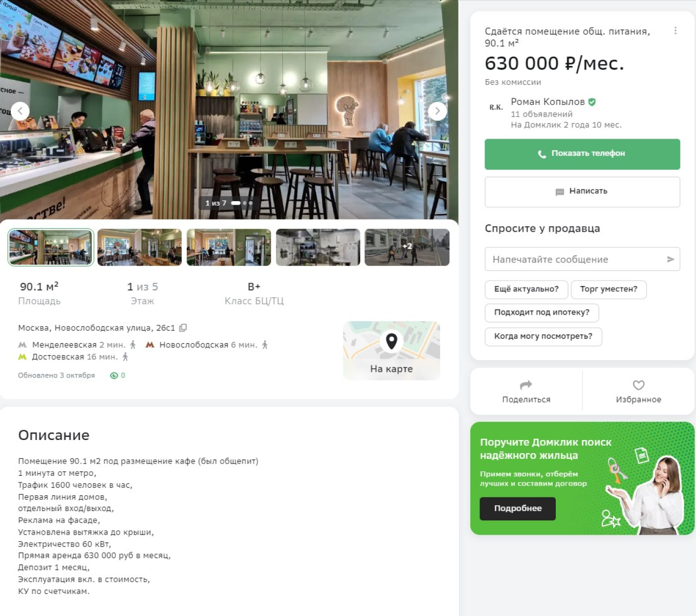This screenshot has height=616, width=696.
Task: Click the verified badge next to Роман Копылов
Action: [592, 102]
